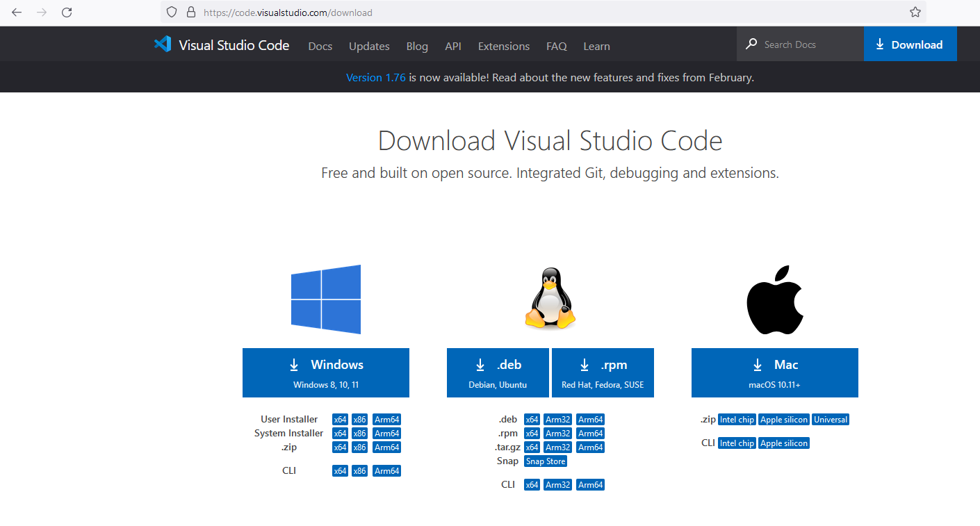Download Linux .rpm x64

pos(532,434)
